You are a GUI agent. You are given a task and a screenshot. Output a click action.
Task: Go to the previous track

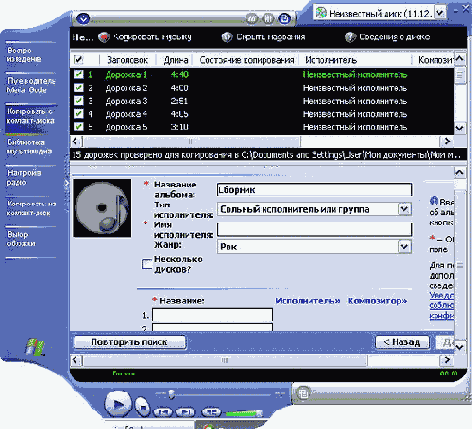[x=163, y=412]
